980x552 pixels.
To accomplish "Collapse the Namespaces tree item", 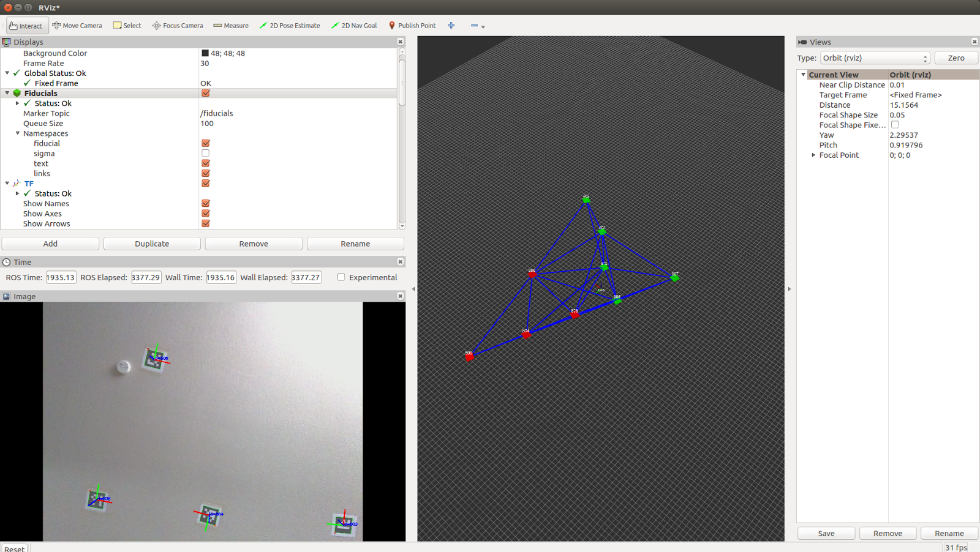I will pos(18,133).
